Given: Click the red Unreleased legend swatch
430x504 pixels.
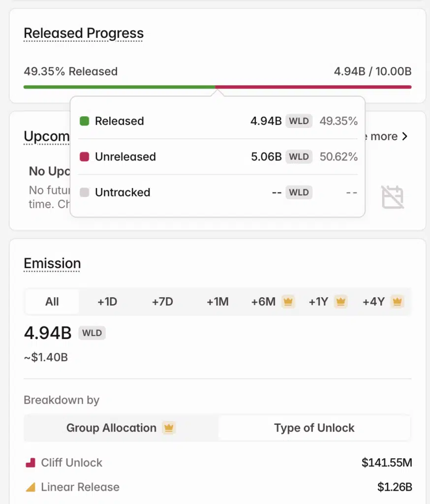Looking at the screenshot, I should pos(85,157).
